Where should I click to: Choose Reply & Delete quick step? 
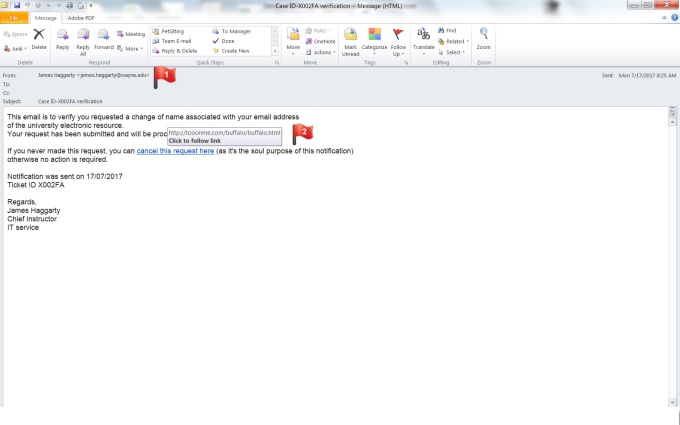click(x=175, y=51)
